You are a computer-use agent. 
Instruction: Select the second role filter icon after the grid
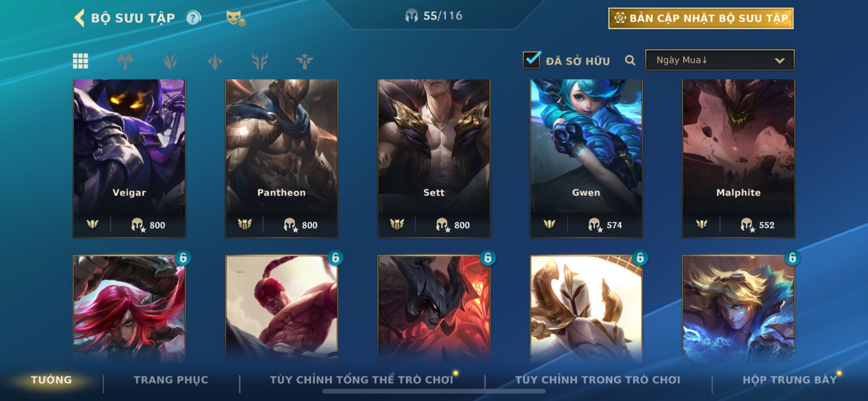(170, 61)
